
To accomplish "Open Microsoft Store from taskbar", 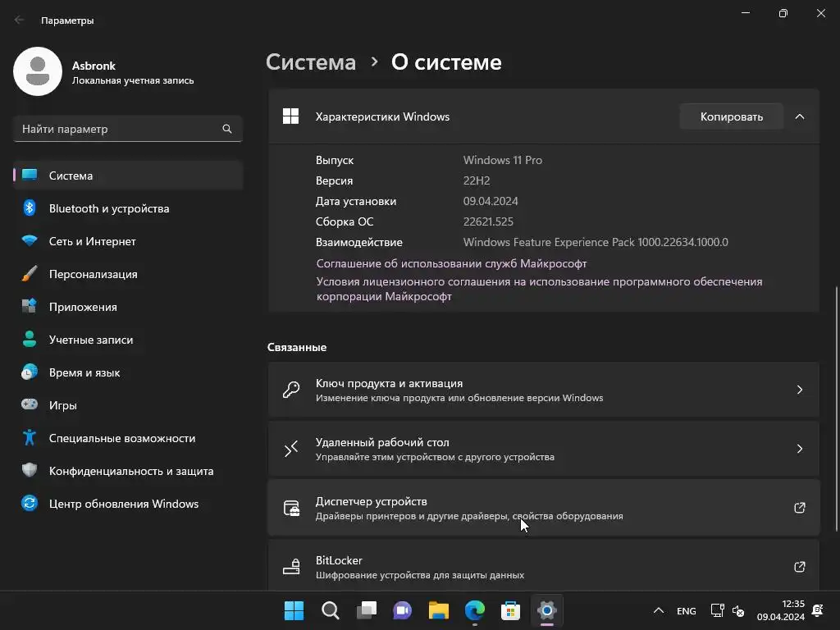I will coord(510,610).
